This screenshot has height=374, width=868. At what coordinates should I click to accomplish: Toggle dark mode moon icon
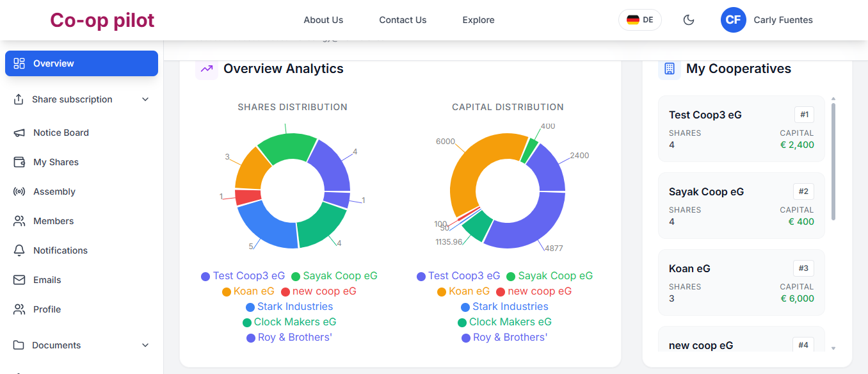(689, 20)
